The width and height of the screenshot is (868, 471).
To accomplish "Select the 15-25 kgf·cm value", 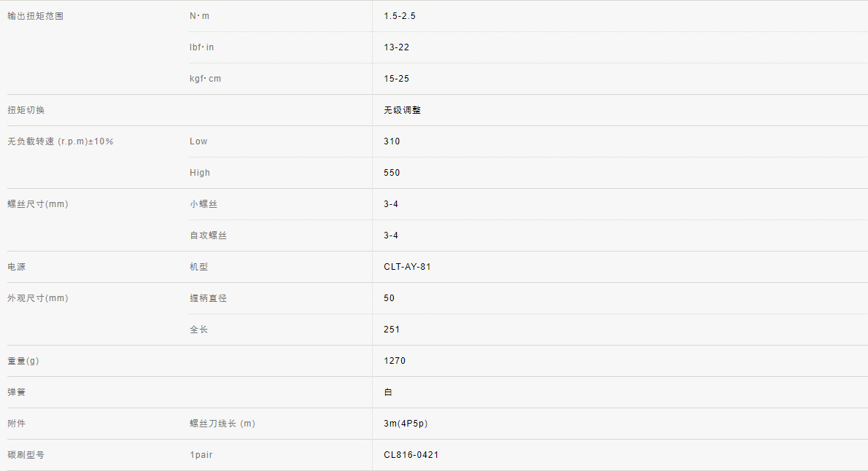I will point(397,79).
